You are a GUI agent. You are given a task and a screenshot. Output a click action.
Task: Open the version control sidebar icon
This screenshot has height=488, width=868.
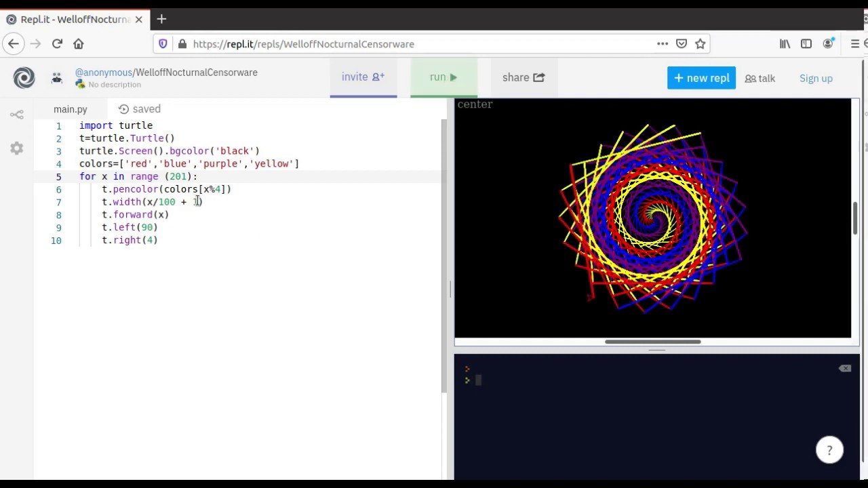[17, 115]
